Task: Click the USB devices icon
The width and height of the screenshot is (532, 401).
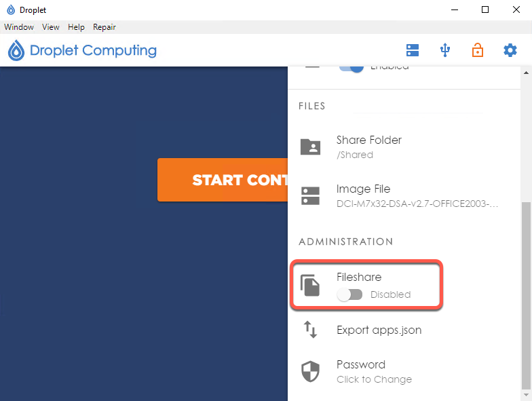Action: coord(445,50)
